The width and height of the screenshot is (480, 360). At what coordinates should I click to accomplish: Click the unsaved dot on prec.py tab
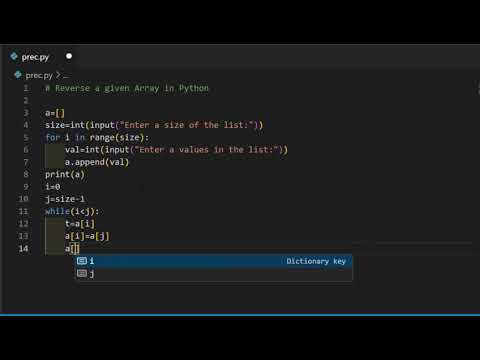(69, 56)
